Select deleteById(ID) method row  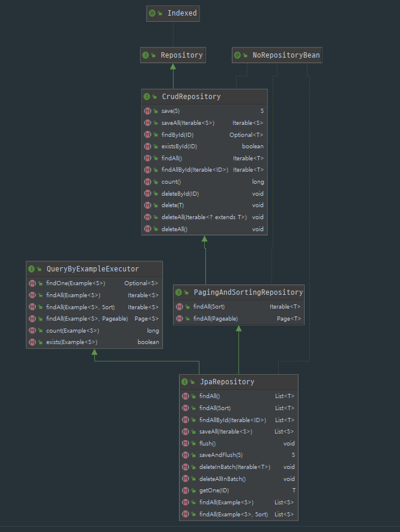pos(204,194)
